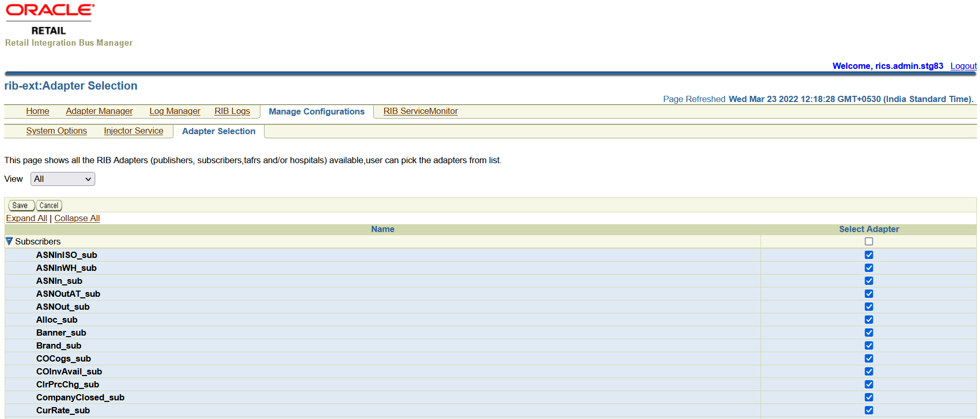Uncheck the ASNOut_sub adapter checkbox
Viewport: 980px width, 419px height.
click(x=869, y=307)
